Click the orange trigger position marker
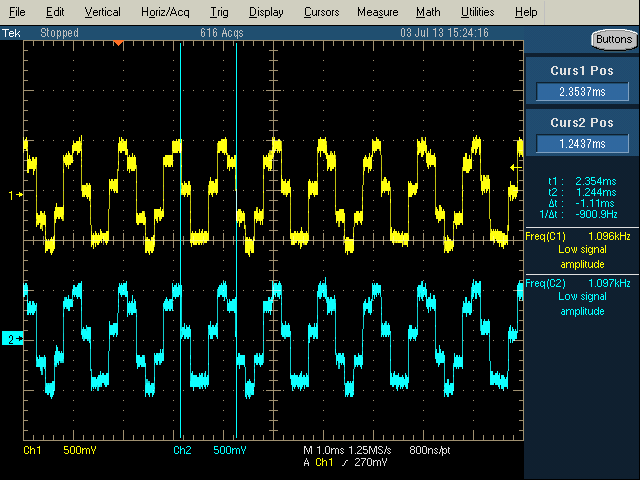The image size is (640, 480). tap(118, 43)
